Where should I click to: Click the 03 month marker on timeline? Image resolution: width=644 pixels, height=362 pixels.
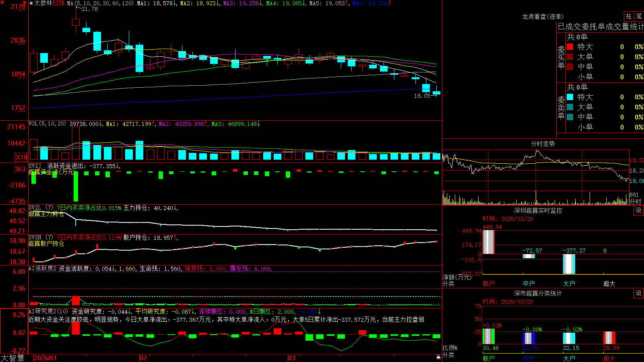[292, 358]
